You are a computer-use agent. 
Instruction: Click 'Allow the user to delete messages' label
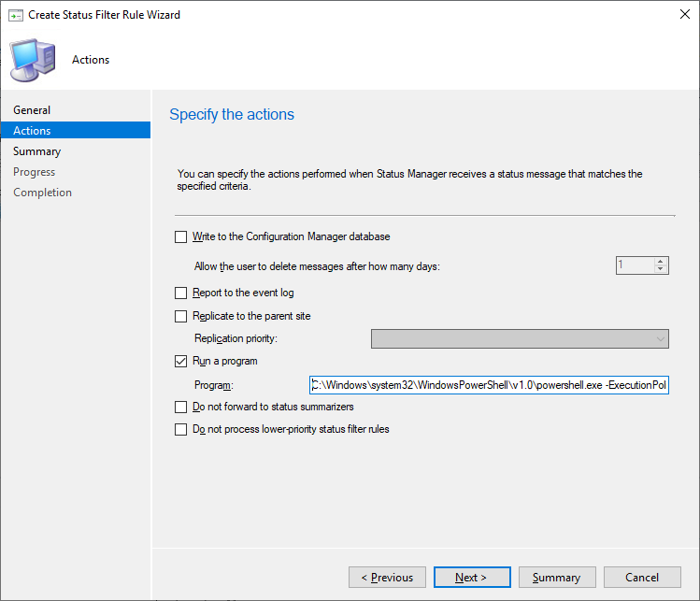[317, 266]
